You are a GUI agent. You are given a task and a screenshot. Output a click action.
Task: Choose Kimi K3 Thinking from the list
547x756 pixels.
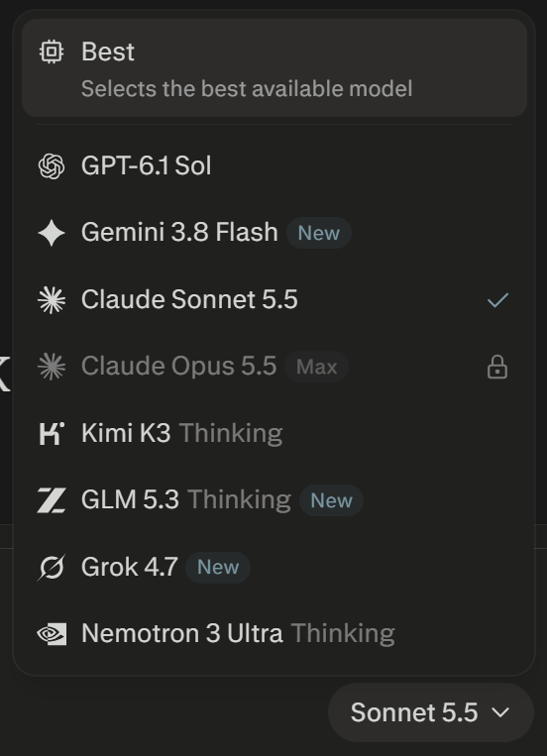[x=273, y=433]
